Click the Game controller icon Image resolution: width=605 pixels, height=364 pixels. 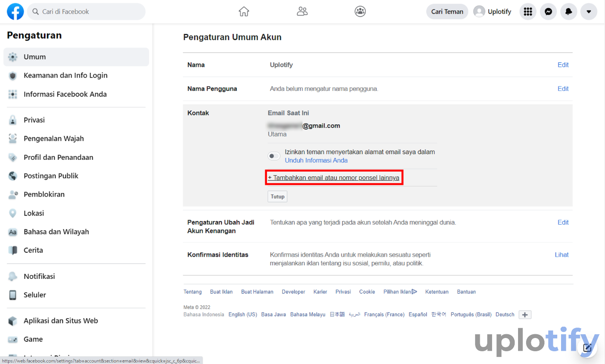pyautogui.click(x=13, y=339)
